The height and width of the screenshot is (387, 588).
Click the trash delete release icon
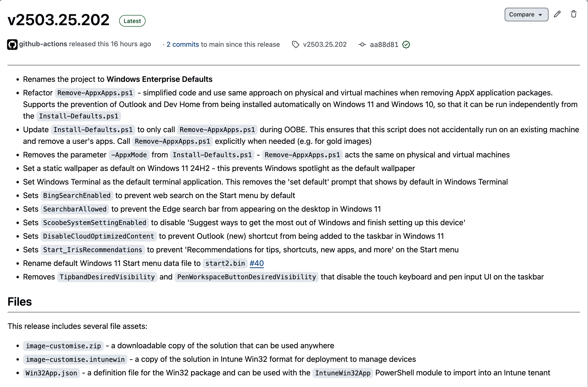[x=574, y=14]
